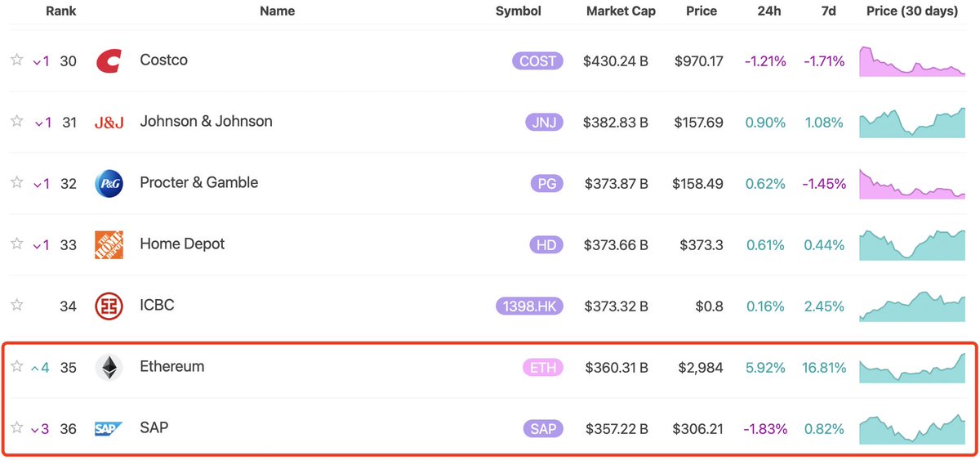Open the Ethereum asset page
The width and height of the screenshot is (980, 465).
(171, 366)
